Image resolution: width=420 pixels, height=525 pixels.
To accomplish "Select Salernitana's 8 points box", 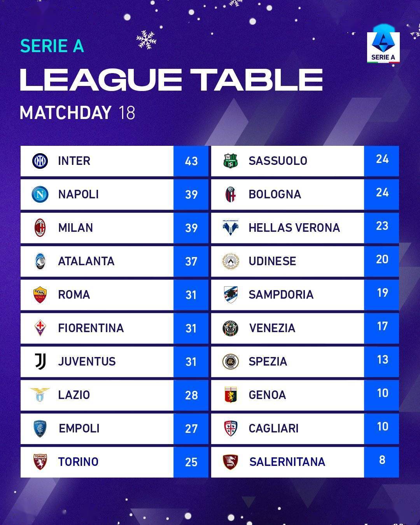I will (x=381, y=462).
